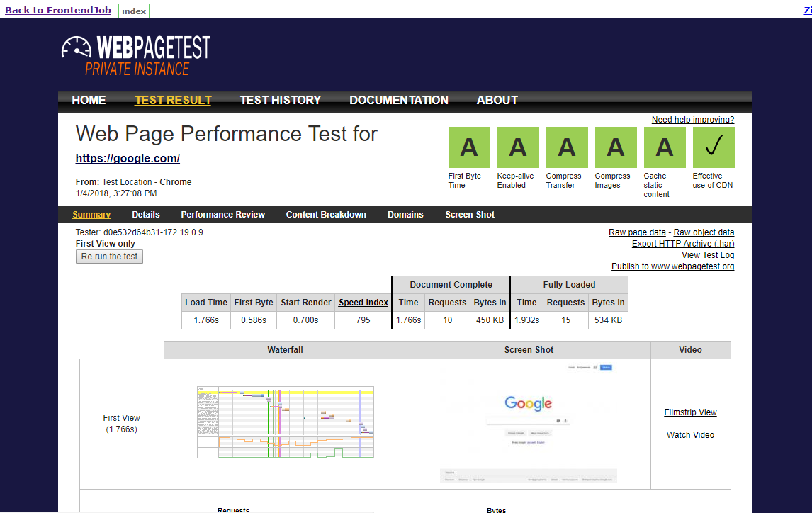Click the Tester d0e532d64b31-172.19.0.9 text
This screenshot has height=513, width=812.
tap(140, 232)
